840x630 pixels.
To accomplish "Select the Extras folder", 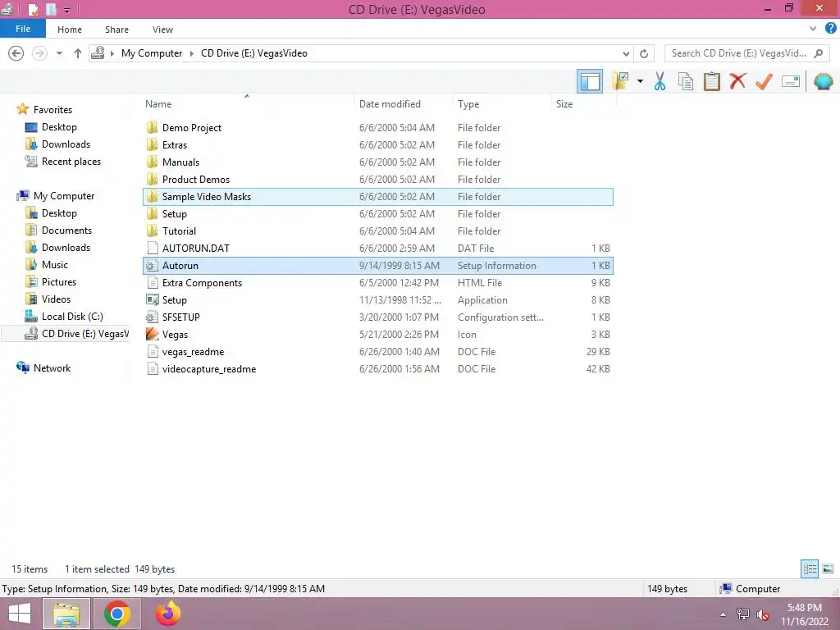I will click(x=378, y=144).
